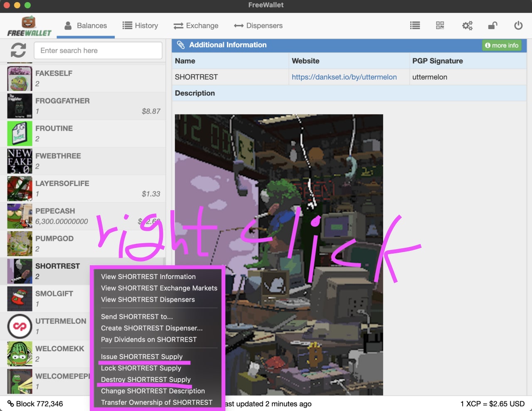Click the WELCOMEKK frog thumbnail
Screen dimensions: 532x411
20,354
